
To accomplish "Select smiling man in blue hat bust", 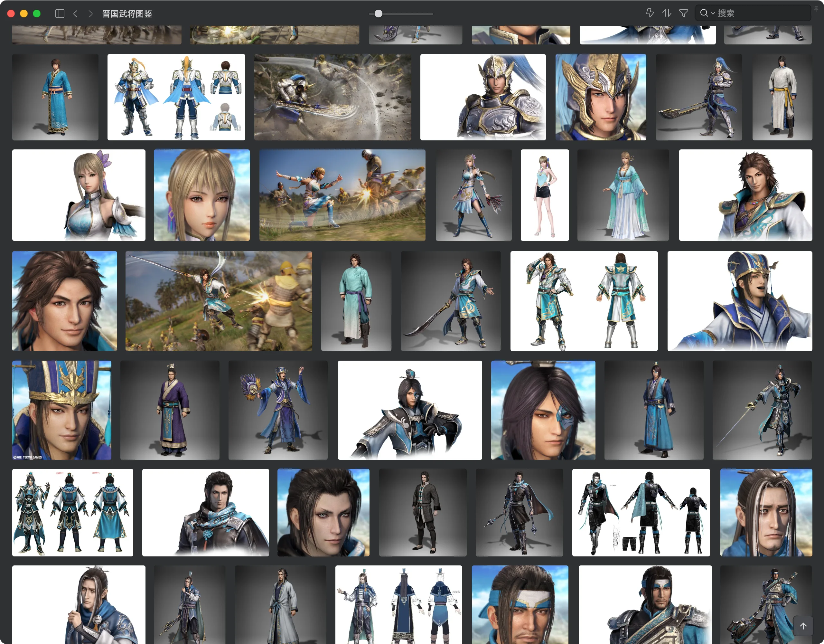I will pos(739,301).
